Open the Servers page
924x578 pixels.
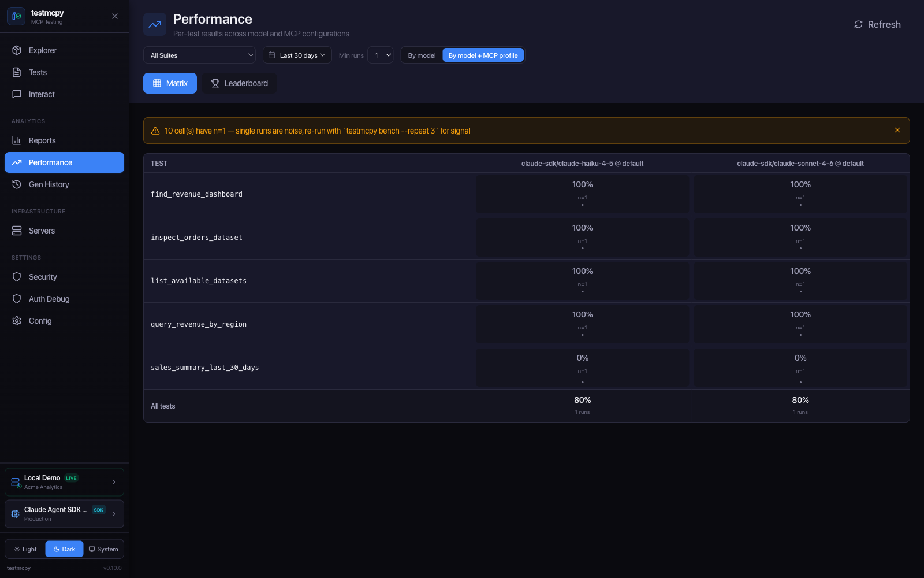(x=64, y=231)
